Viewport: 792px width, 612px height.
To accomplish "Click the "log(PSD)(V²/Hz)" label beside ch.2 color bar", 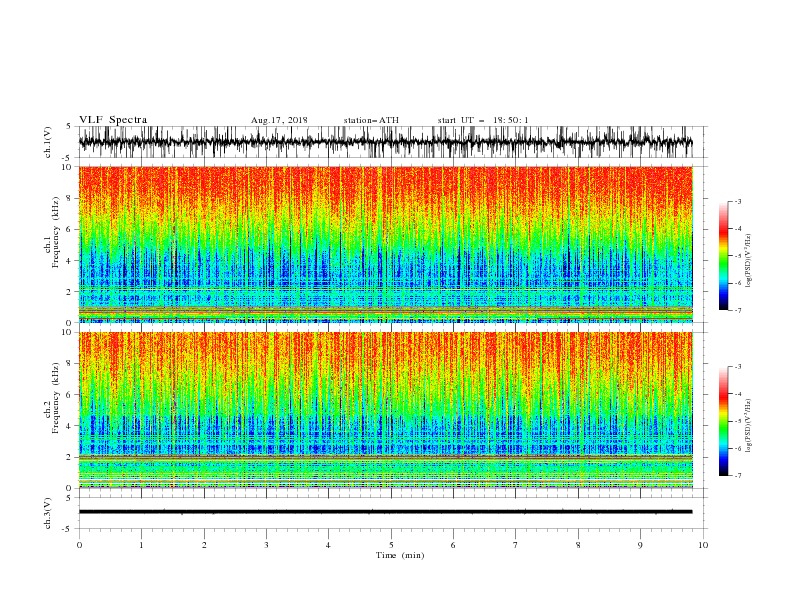I will pyautogui.click(x=749, y=426).
